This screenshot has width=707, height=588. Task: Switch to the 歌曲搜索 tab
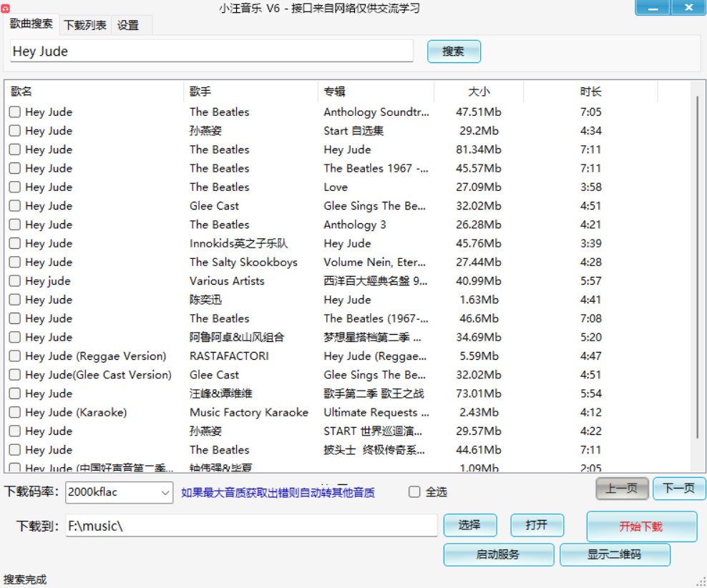31,24
